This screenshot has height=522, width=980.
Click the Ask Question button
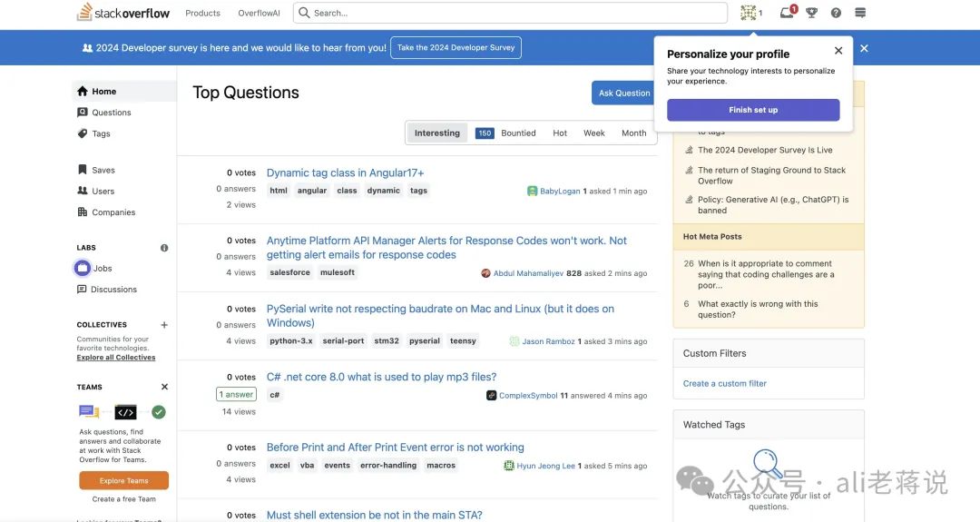point(624,93)
